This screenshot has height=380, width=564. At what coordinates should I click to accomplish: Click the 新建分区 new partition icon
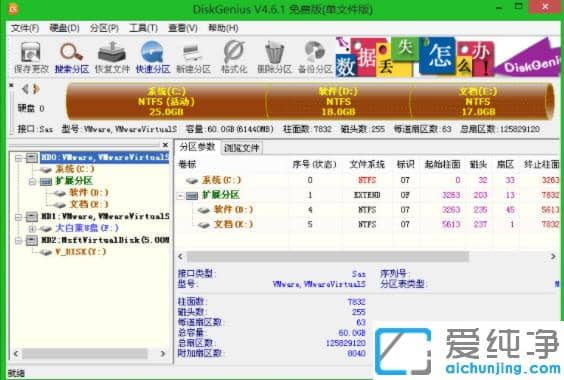[x=193, y=58]
